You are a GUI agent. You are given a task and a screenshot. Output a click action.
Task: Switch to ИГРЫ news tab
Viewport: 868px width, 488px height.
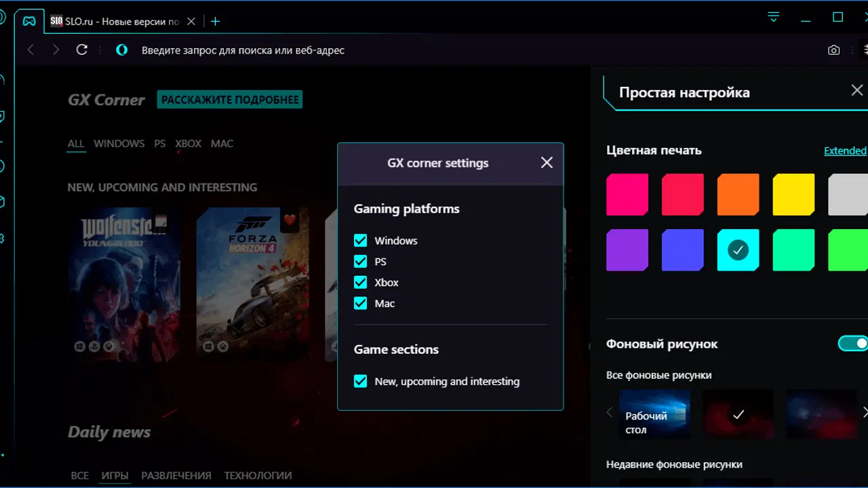115,476
